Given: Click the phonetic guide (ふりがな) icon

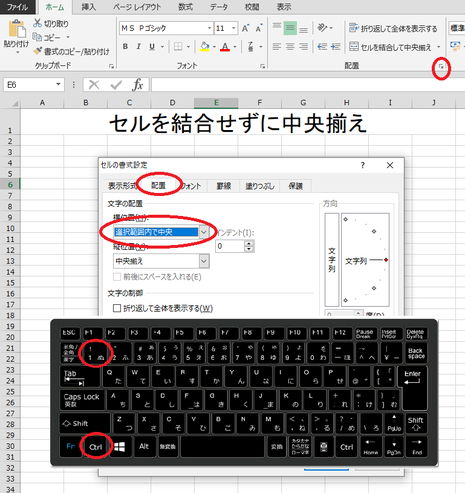Looking at the screenshot, I should [x=251, y=47].
